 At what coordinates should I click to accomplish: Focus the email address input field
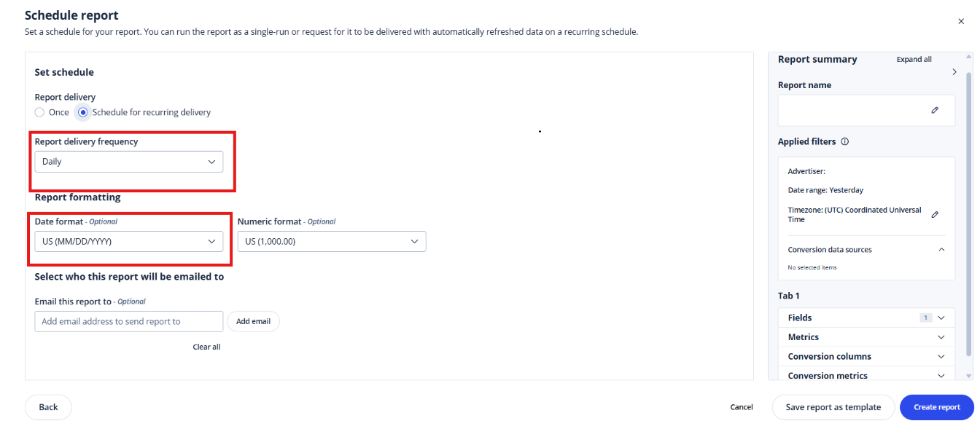[x=129, y=321]
